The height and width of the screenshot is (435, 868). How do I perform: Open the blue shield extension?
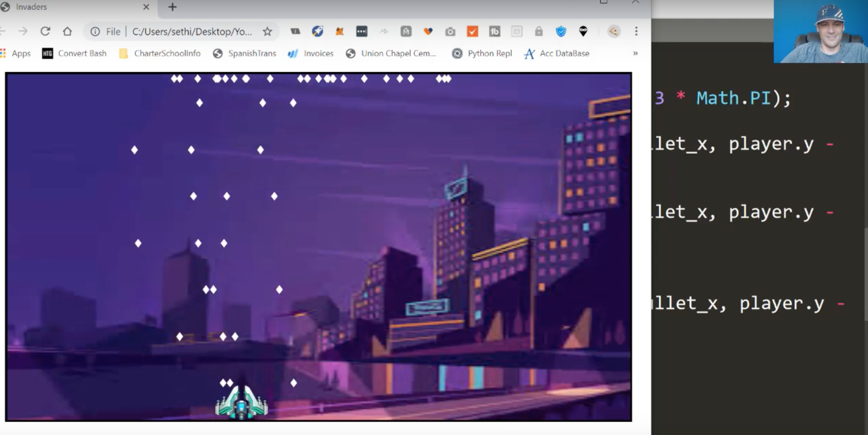point(561,31)
